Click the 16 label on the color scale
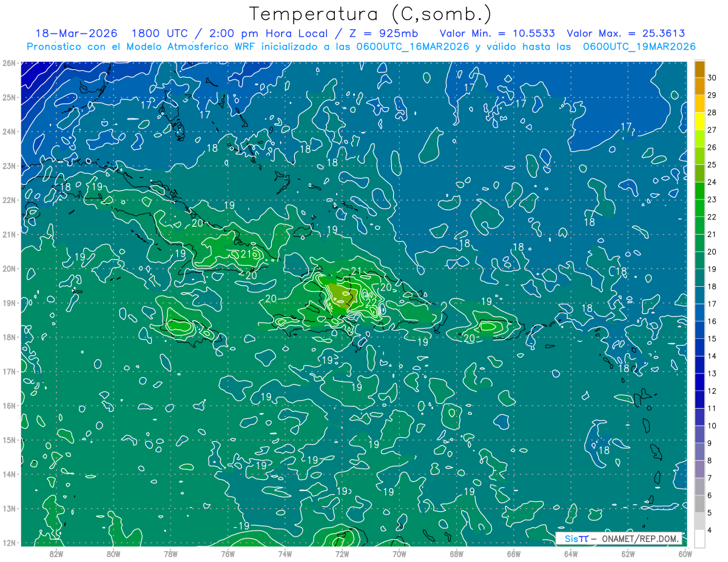Viewport: 728px width, 562px height. click(x=712, y=321)
